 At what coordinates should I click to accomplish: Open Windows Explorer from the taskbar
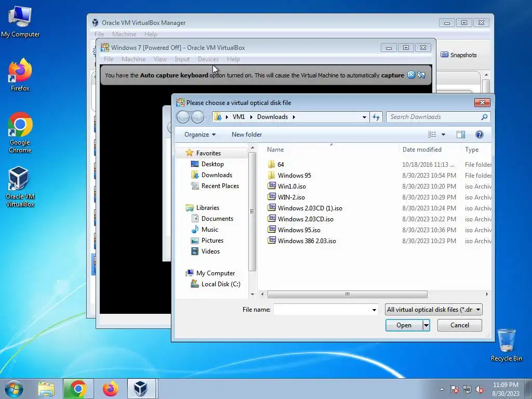(x=46, y=389)
